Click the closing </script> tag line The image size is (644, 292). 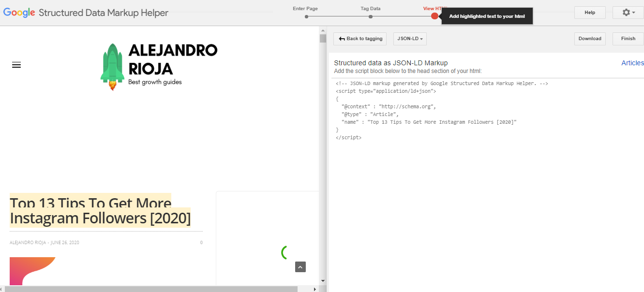tap(348, 137)
